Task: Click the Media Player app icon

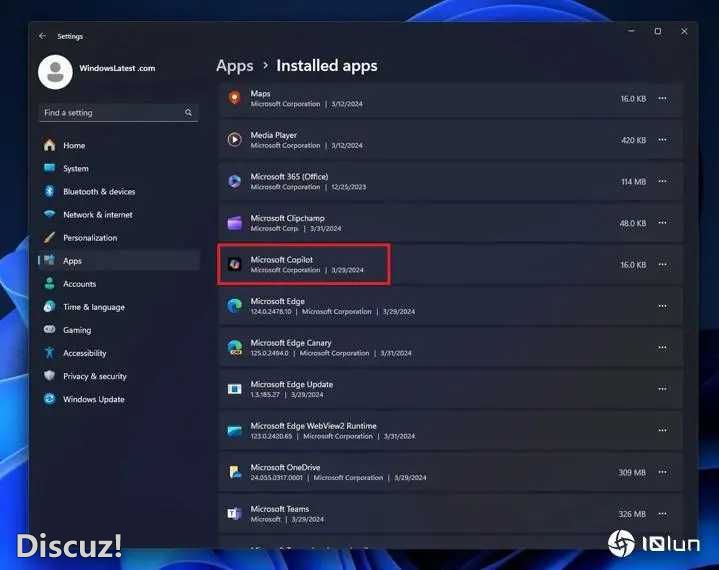Action: 234,139
